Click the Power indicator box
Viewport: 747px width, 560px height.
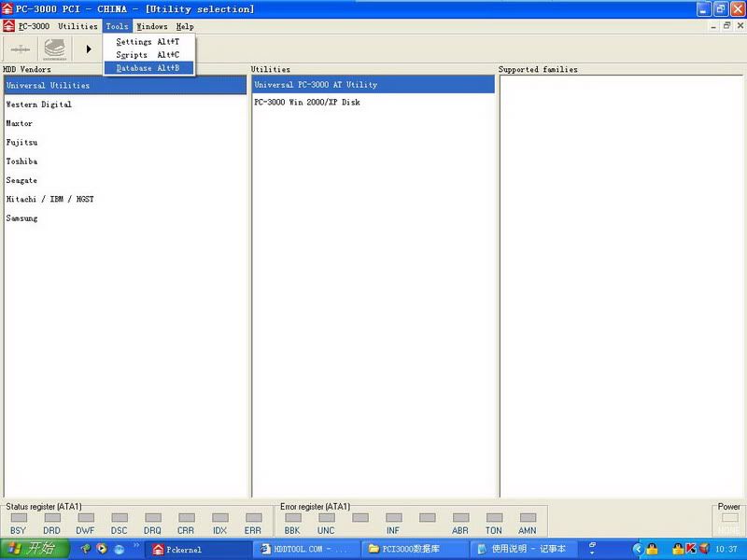(729, 518)
